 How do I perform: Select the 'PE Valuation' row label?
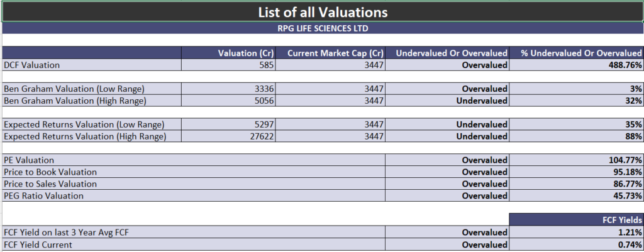click(x=194, y=160)
